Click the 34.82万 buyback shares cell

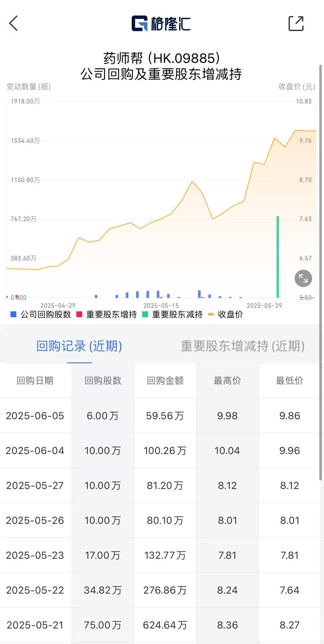103,590
